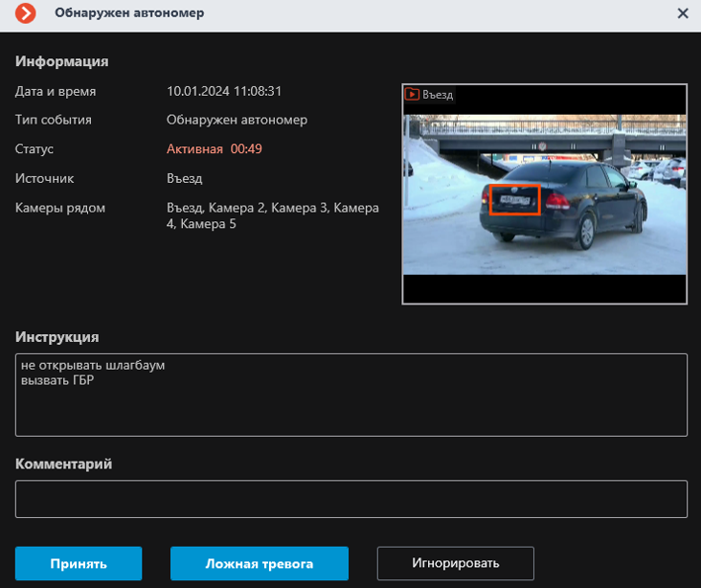Click the 'Комментарий' section heading
The height and width of the screenshot is (588, 701).
coord(63,464)
